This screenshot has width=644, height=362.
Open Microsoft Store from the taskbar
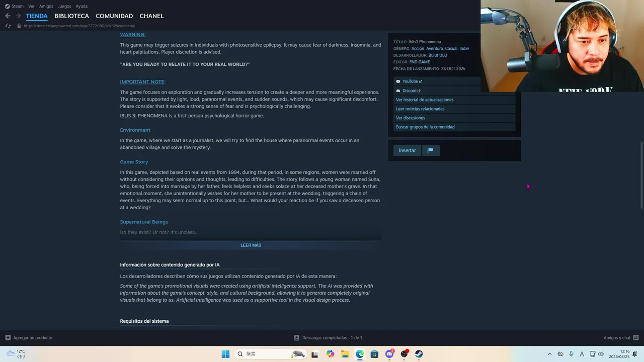point(374,354)
